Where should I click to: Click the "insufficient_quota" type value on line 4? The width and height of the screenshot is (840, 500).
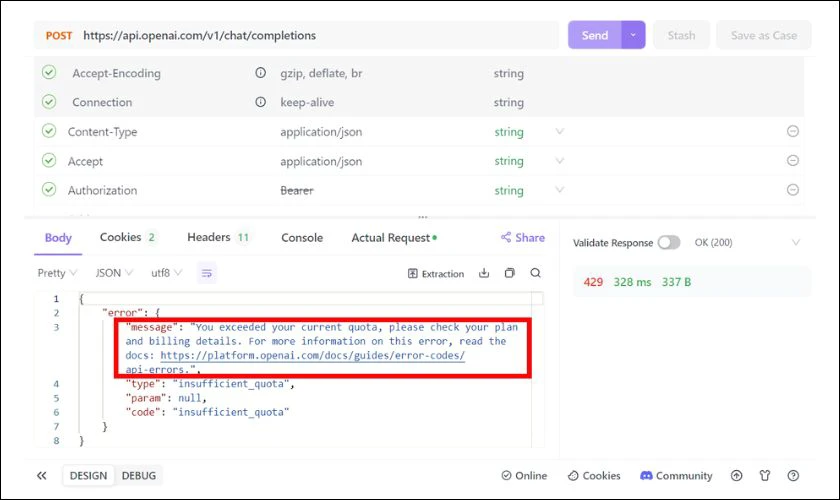pos(231,384)
